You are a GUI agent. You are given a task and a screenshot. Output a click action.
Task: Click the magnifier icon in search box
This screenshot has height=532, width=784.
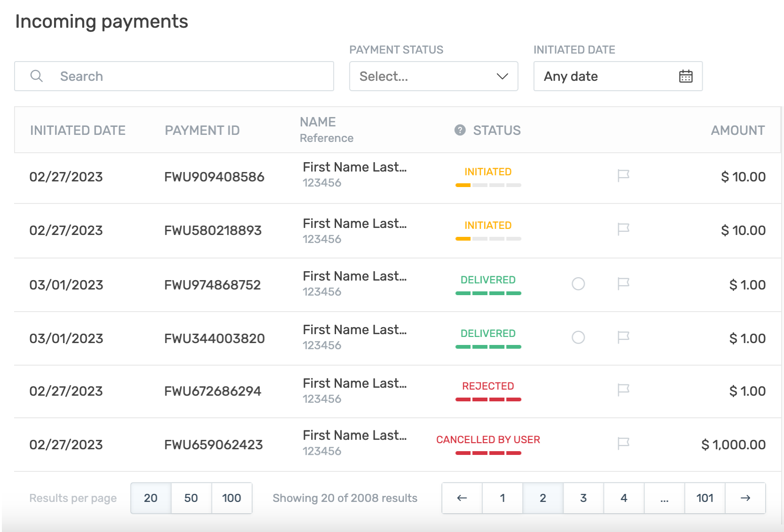[x=37, y=76]
